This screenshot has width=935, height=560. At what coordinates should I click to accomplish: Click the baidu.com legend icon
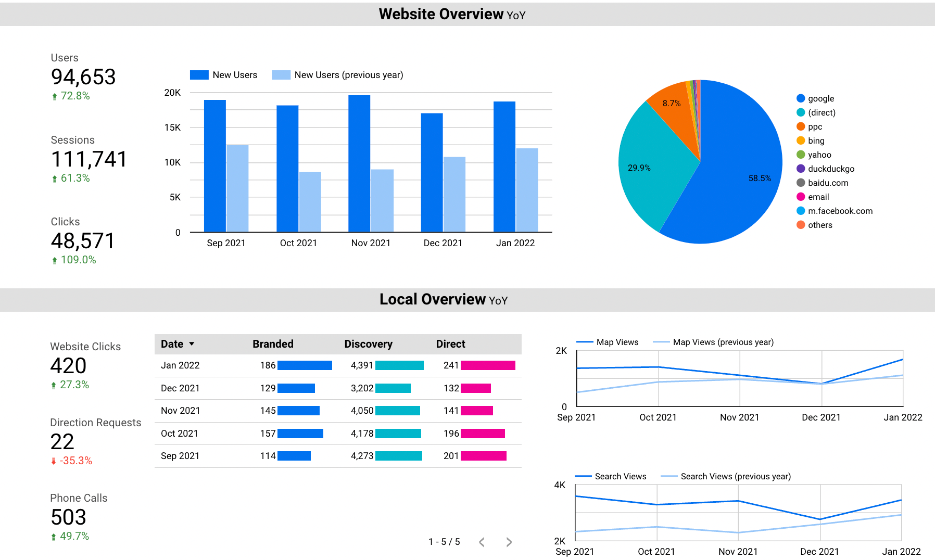(799, 182)
